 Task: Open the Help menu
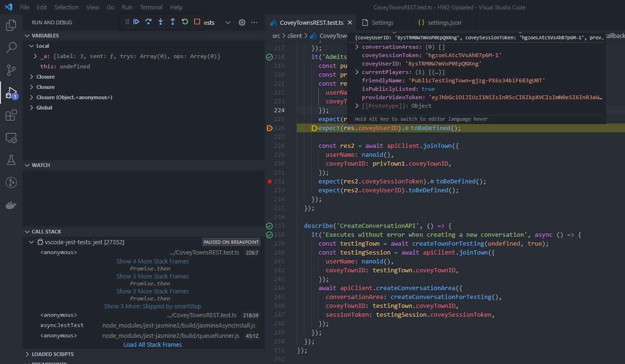(x=176, y=7)
